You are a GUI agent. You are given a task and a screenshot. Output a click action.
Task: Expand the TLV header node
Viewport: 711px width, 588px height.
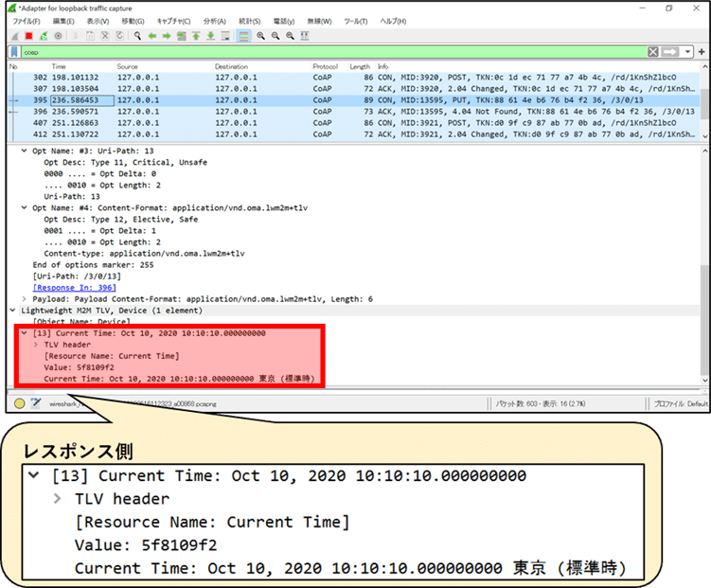click(36, 345)
